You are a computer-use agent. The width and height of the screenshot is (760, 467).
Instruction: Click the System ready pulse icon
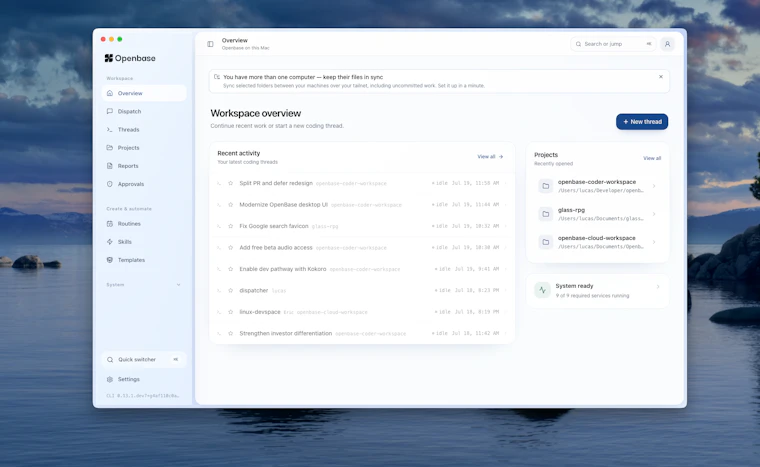[x=542, y=290]
